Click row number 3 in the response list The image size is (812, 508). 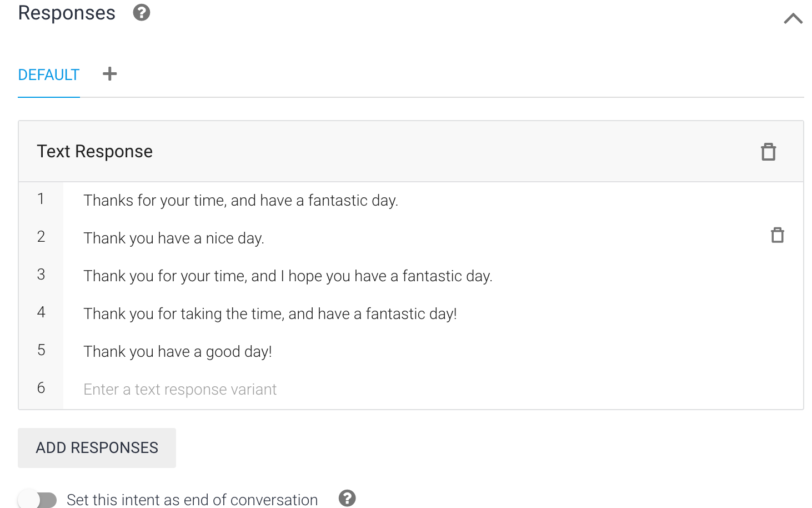[41, 275]
